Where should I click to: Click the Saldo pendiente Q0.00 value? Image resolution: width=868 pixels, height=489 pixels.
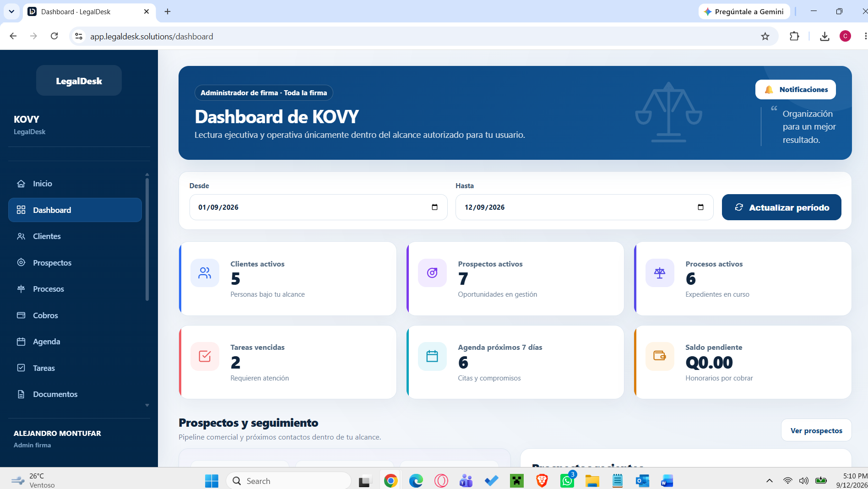coord(709,363)
